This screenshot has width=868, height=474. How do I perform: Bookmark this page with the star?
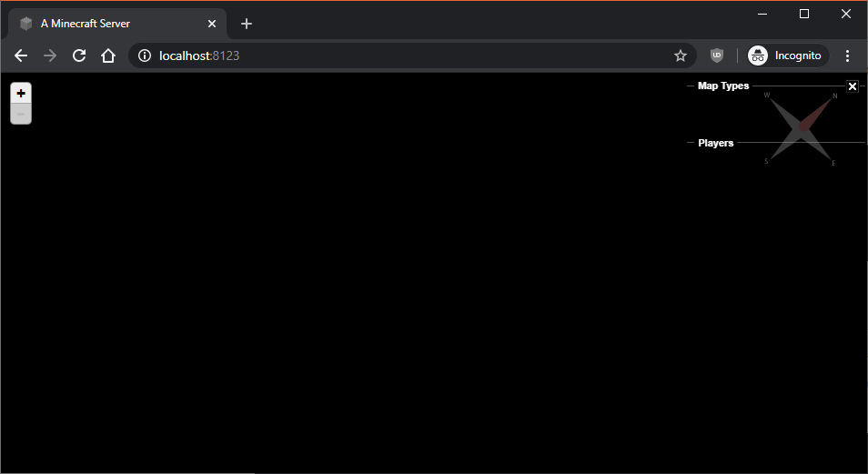coord(681,55)
